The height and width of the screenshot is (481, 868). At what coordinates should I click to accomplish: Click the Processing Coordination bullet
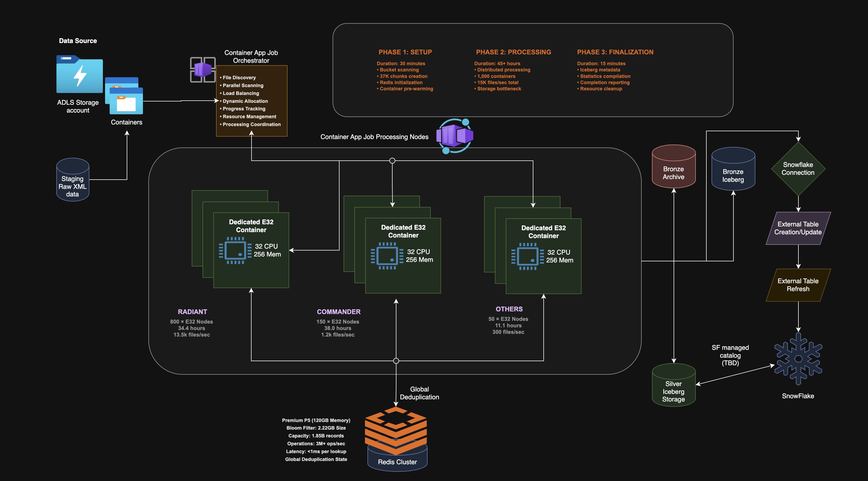[250, 124]
